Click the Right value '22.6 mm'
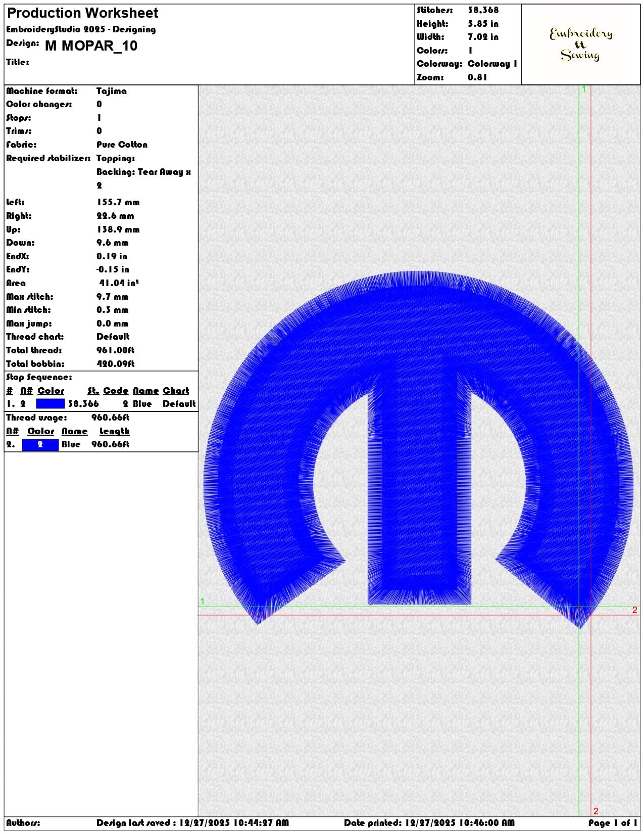644x834 pixels. click(x=115, y=216)
